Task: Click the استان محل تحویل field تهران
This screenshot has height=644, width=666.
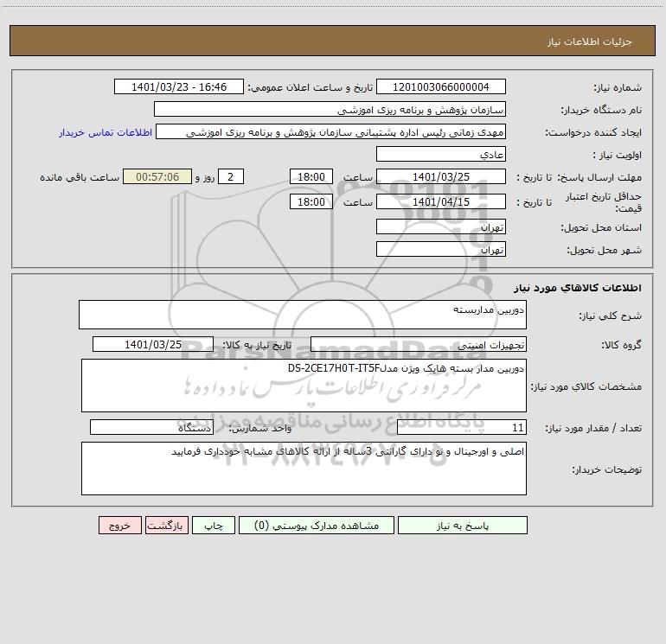Action: 441,226
